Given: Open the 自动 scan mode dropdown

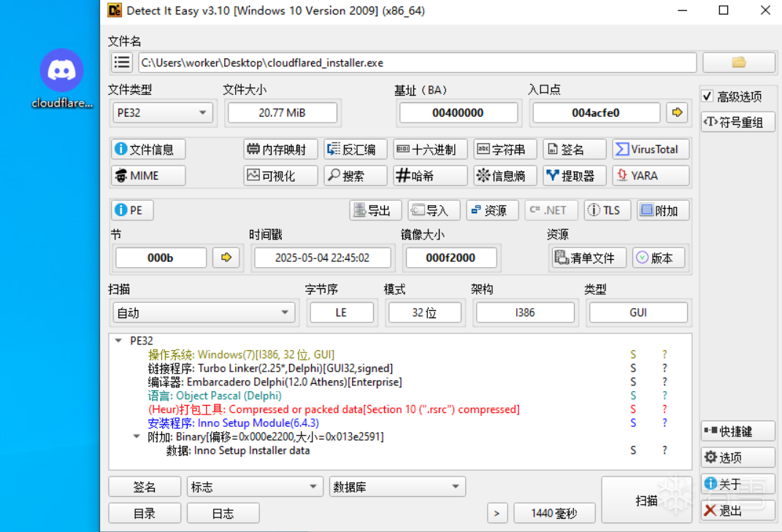Looking at the screenshot, I should (204, 312).
